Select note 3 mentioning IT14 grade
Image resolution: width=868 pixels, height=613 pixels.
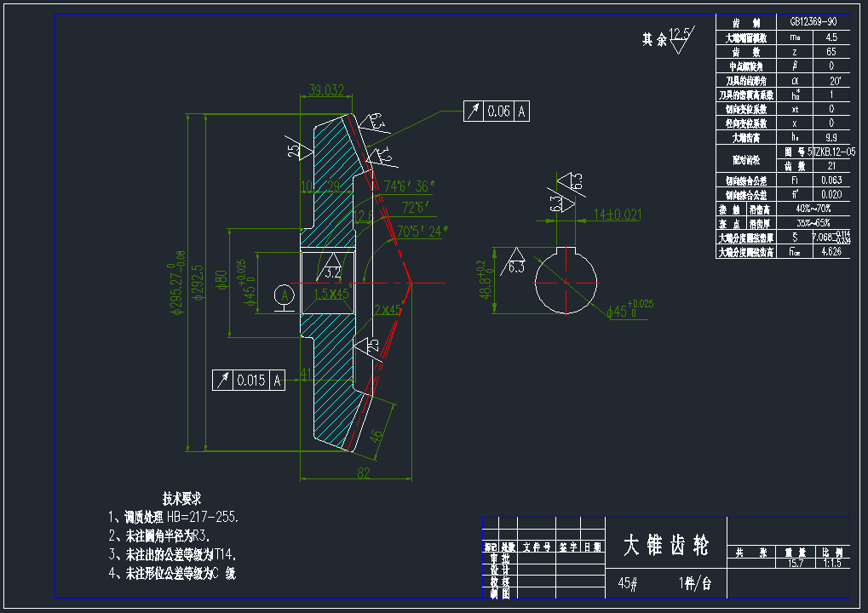click(172, 554)
